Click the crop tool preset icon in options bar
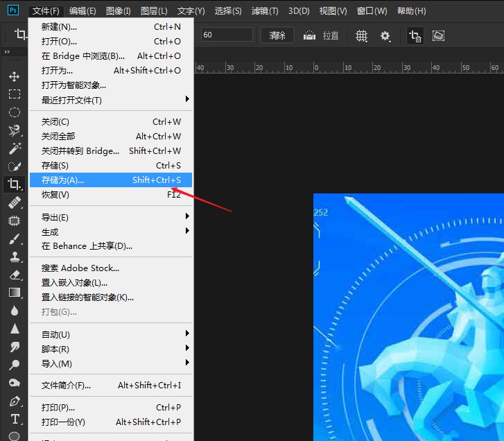This screenshot has width=504, height=441. coord(21,34)
